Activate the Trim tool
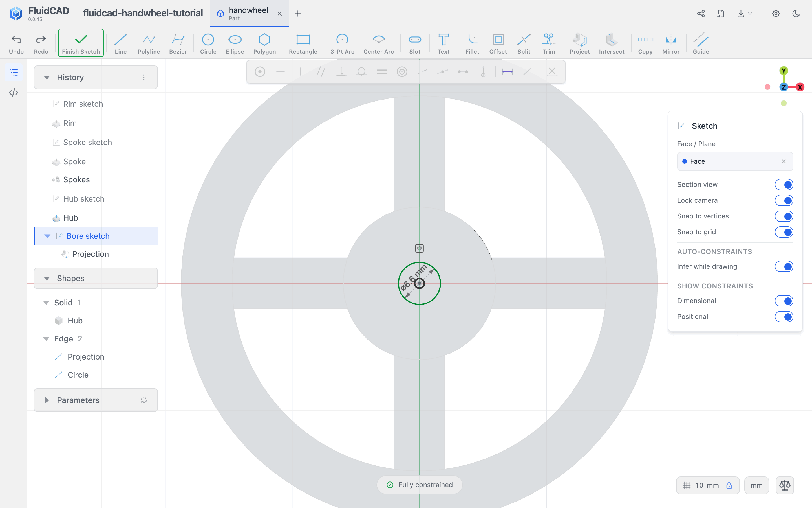Screen dimensions: 812x508 tap(549, 44)
